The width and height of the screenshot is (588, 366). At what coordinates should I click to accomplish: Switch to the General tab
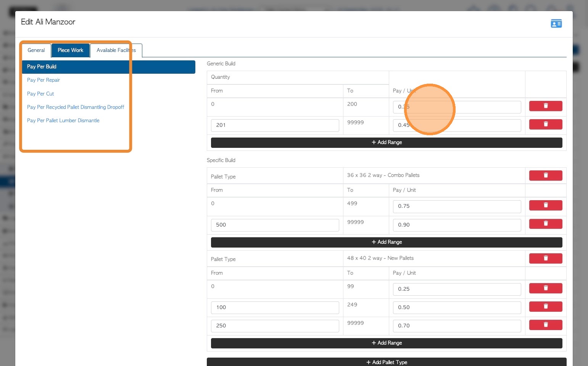[36, 50]
